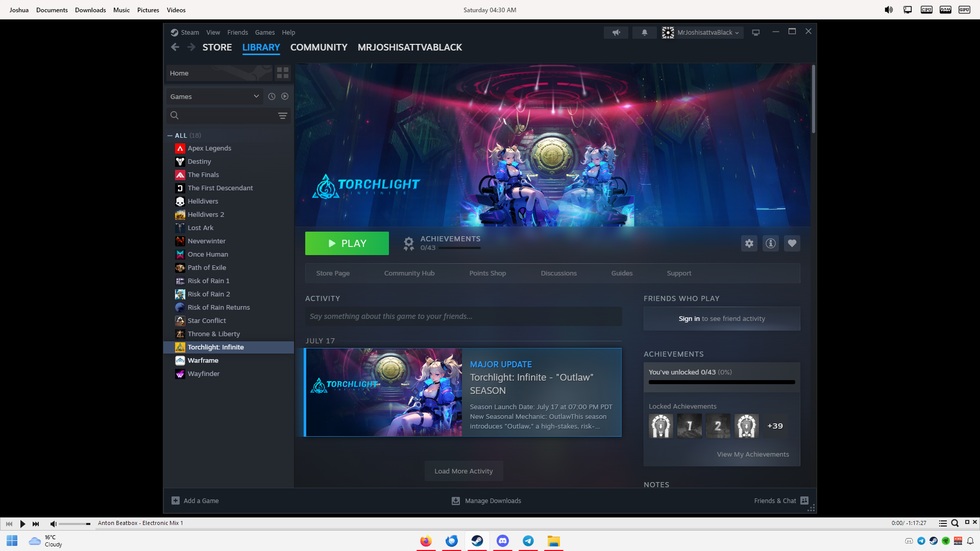The height and width of the screenshot is (551, 980).
Task: Open Community Hub link
Action: click(x=409, y=273)
